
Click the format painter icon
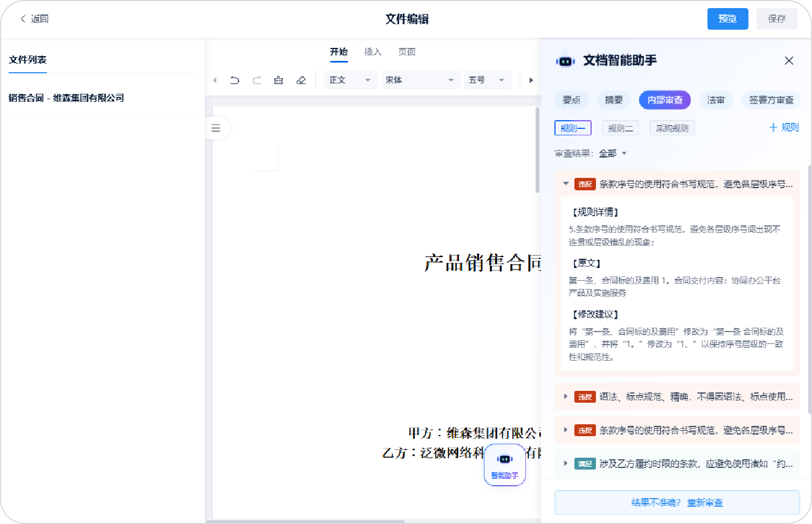pyautogui.click(x=279, y=80)
